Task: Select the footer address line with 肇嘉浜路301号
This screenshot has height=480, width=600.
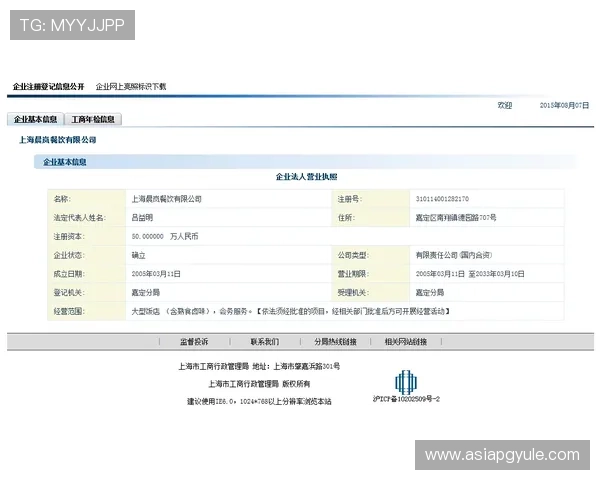Action: [259, 367]
